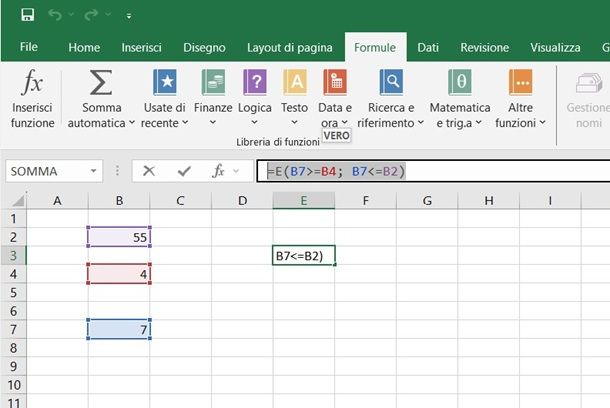Open the Logica function library
Viewport: 610px width, 408px height.
[255, 84]
